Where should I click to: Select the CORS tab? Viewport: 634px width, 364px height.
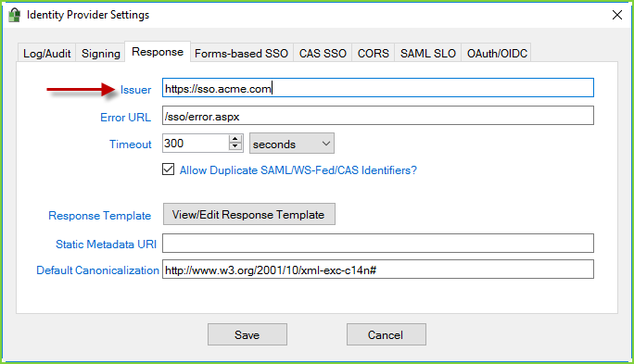click(x=374, y=54)
